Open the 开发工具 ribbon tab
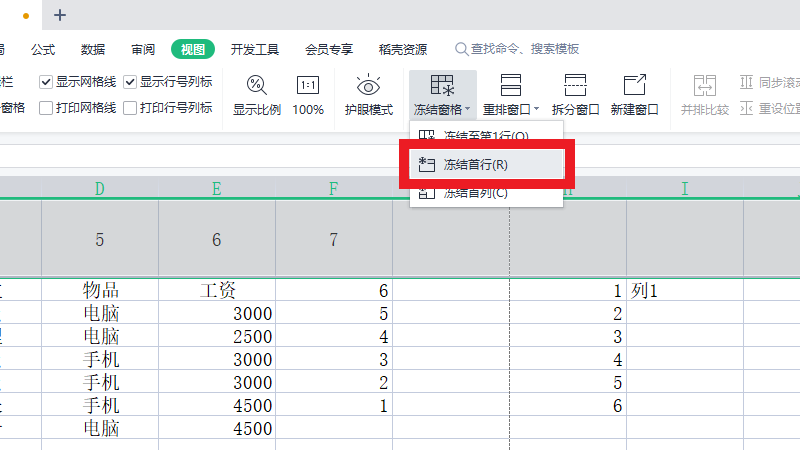This screenshot has height=450, width=800. tap(254, 49)
